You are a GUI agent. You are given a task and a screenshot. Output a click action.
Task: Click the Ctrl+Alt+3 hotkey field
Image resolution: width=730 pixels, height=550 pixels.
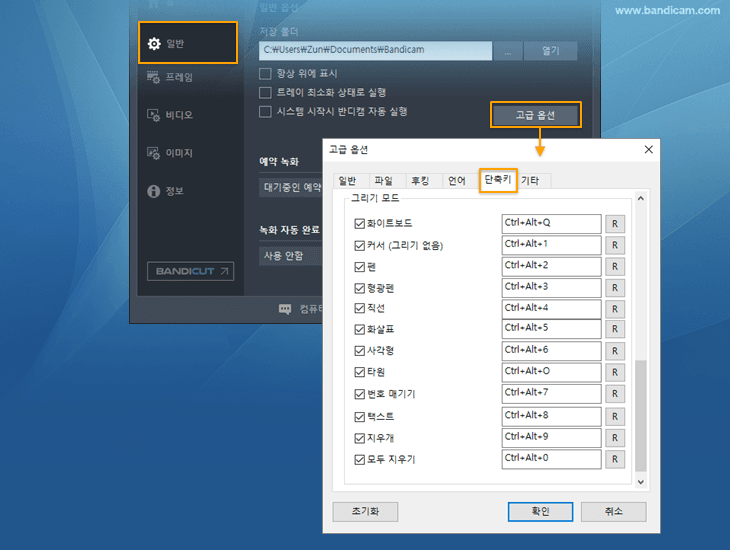click(x=551, y=288)
